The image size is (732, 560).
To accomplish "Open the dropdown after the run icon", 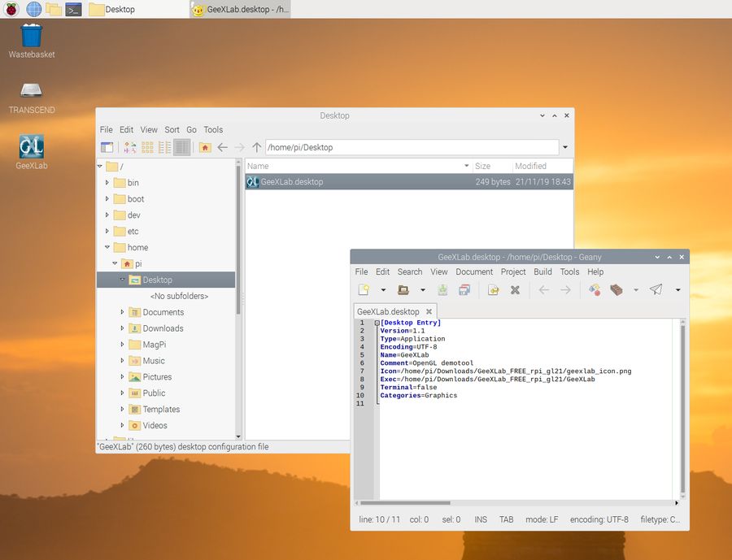I will tap(678, 290).
